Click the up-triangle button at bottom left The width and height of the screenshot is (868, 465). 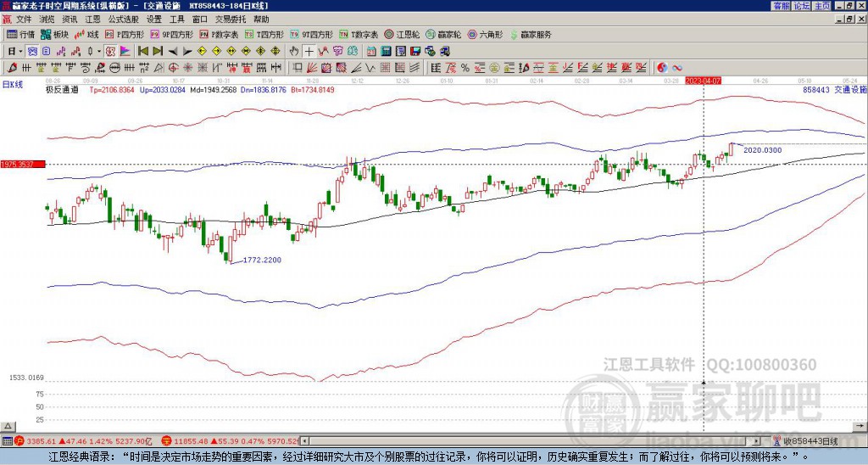(7, 426)
